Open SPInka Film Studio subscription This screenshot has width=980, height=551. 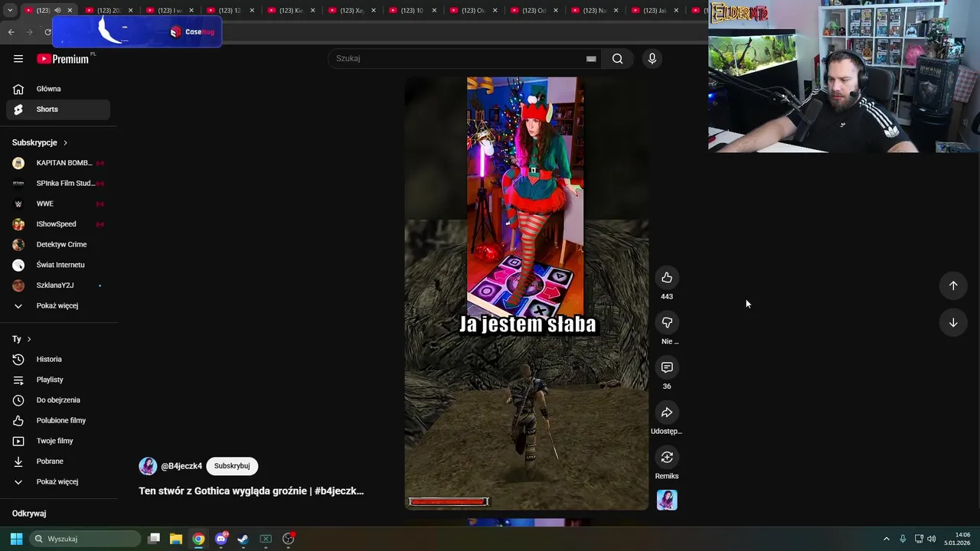58,184
